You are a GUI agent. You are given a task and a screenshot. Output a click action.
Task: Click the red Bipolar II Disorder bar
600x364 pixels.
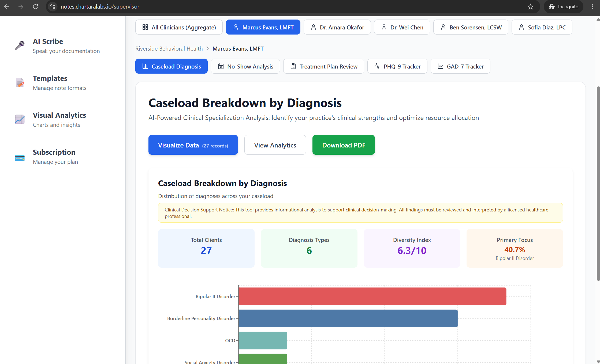[x=372, y=296]
